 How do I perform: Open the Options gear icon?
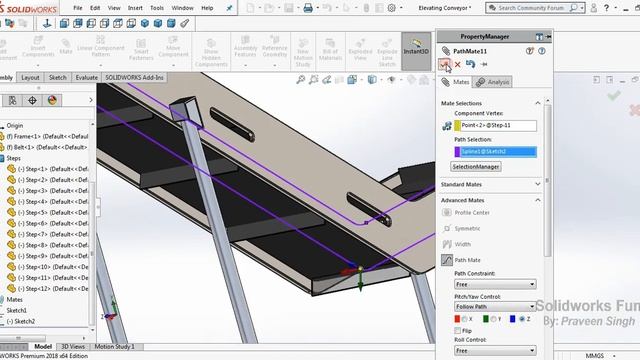point(391,8)
